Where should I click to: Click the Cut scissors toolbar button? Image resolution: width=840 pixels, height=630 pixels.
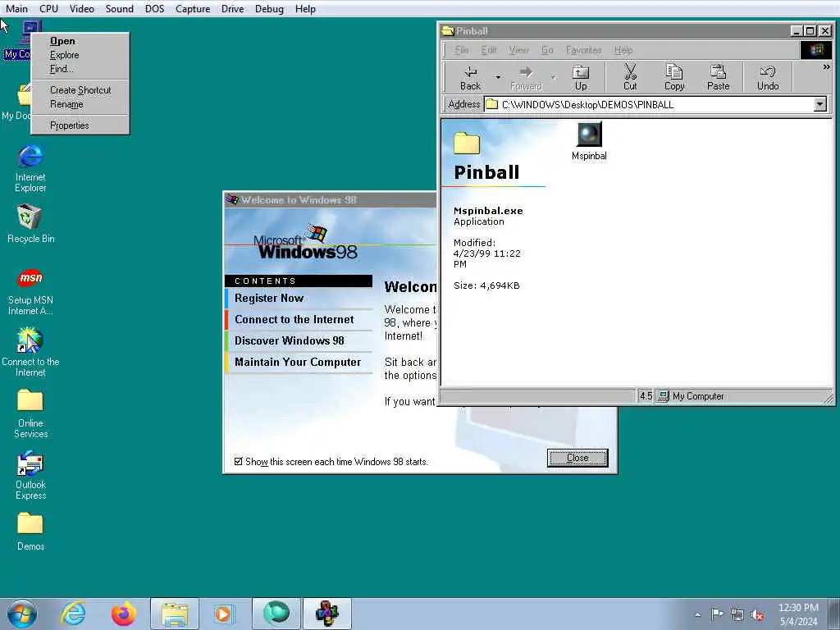click(x=630, y=78)
